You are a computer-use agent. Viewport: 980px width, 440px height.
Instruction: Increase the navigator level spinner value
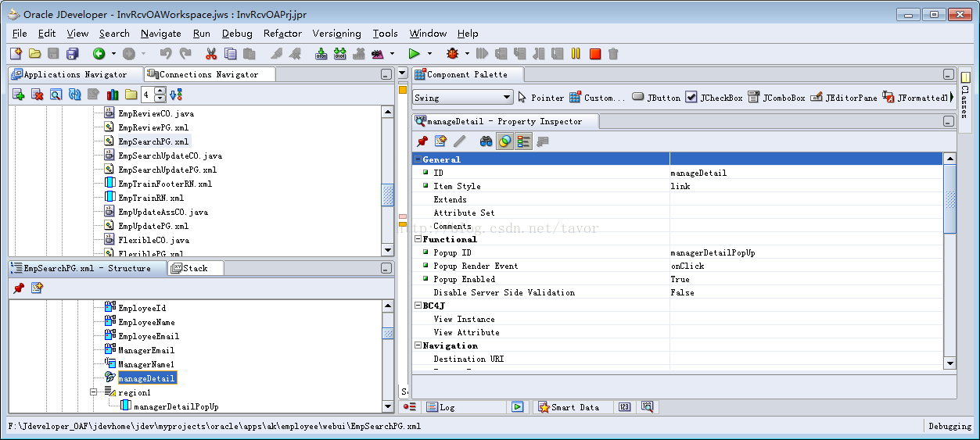[160, 91]
